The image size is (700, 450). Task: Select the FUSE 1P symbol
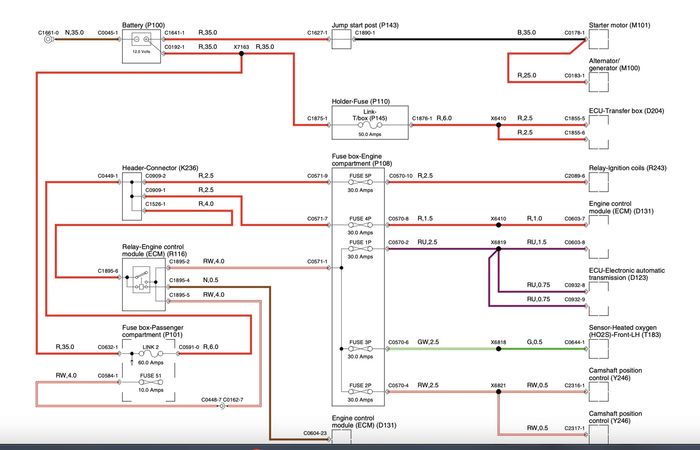[360, 249]
